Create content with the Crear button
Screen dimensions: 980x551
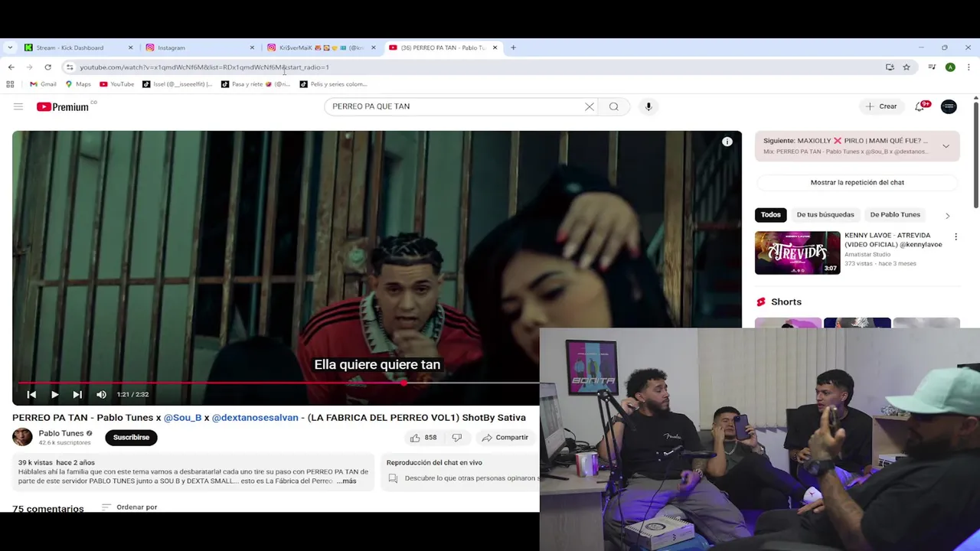tap(880, 106)
